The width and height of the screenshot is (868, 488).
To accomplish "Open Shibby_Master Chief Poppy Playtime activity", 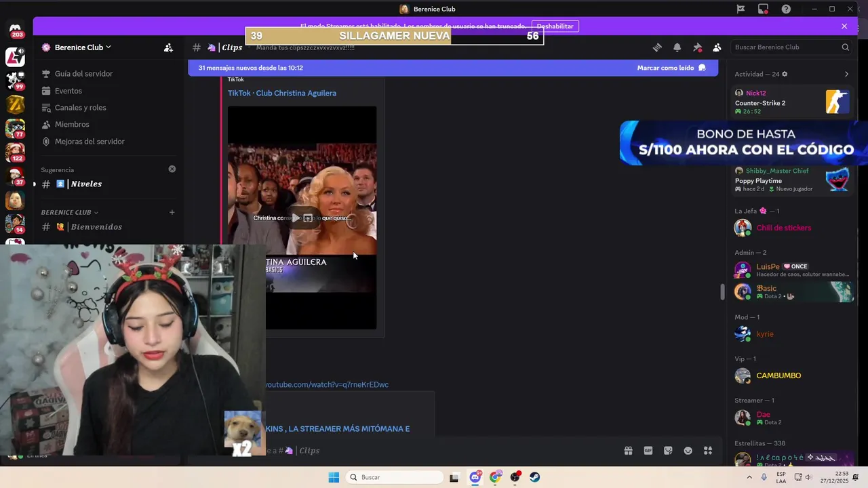I will click(x=791, y=180).
